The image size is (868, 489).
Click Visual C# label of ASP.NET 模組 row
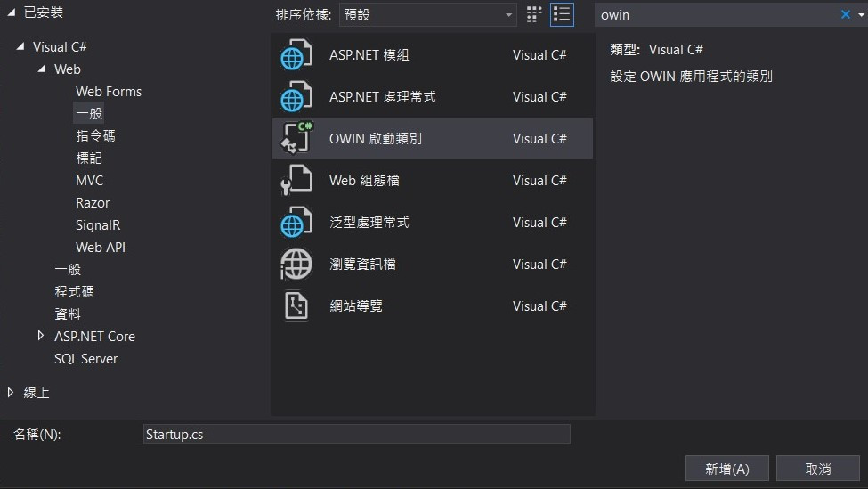[539, 55]
